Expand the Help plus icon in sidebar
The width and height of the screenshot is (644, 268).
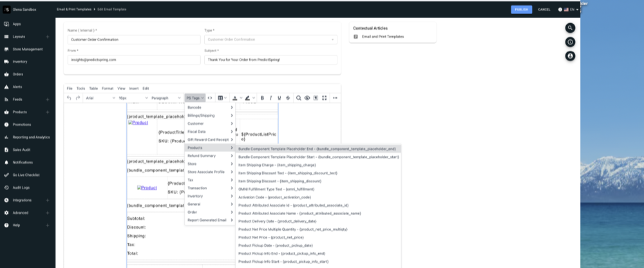48,225
